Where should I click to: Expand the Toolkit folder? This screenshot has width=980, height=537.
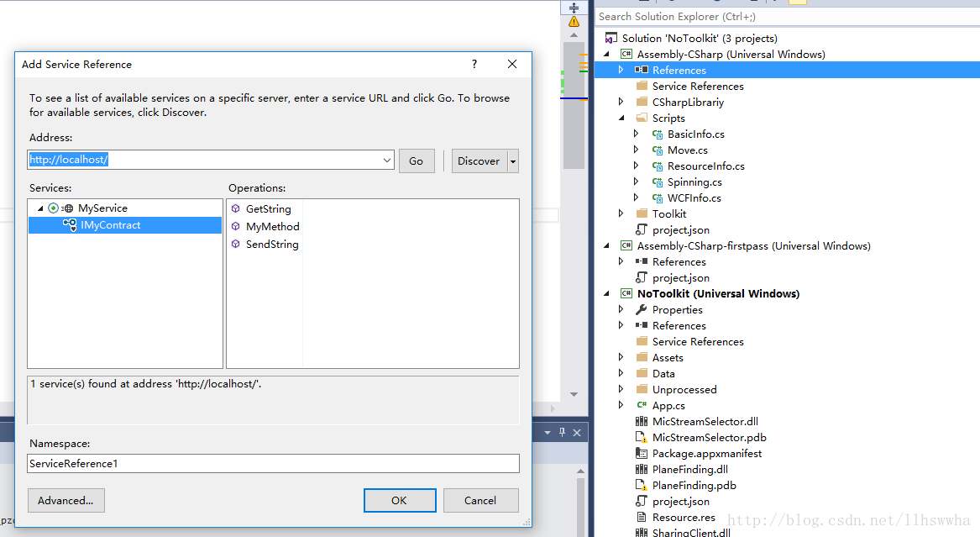point(621,213)
